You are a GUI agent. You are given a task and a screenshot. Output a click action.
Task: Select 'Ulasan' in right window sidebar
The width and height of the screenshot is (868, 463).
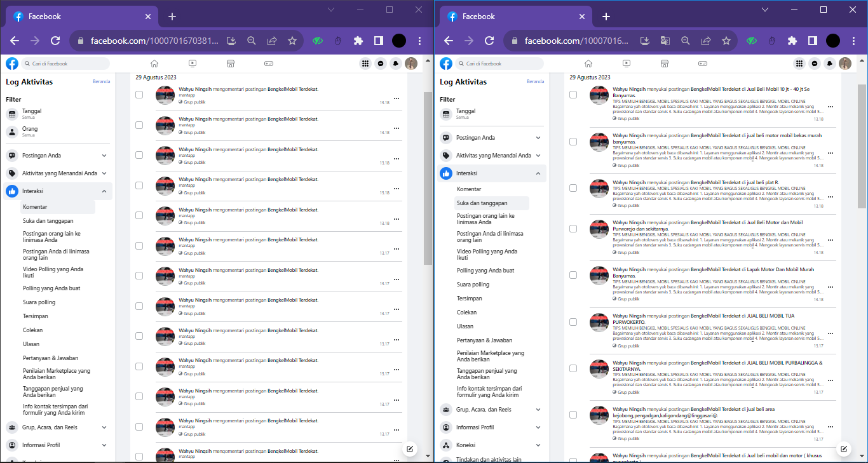tap(491, 326)
